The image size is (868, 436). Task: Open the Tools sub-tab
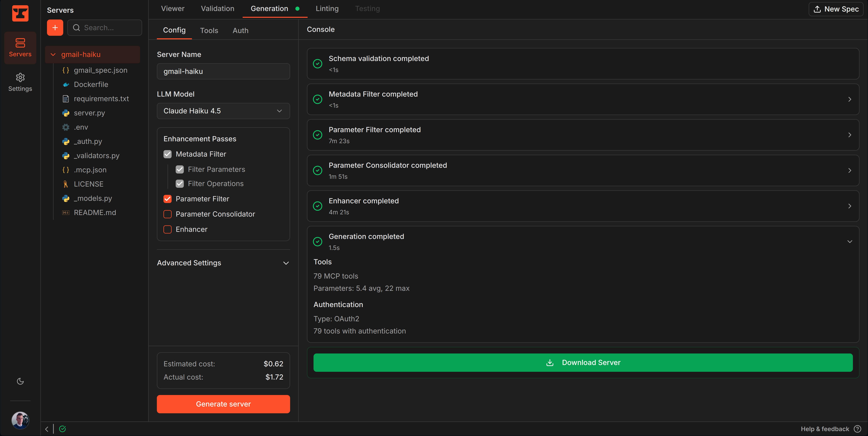[209, 31]
